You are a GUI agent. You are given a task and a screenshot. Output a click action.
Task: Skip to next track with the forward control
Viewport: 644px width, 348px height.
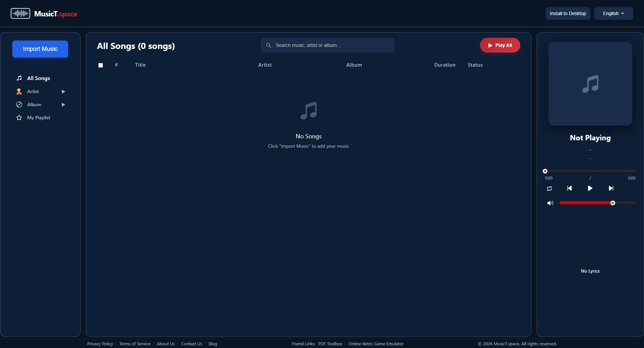(610, 188)
